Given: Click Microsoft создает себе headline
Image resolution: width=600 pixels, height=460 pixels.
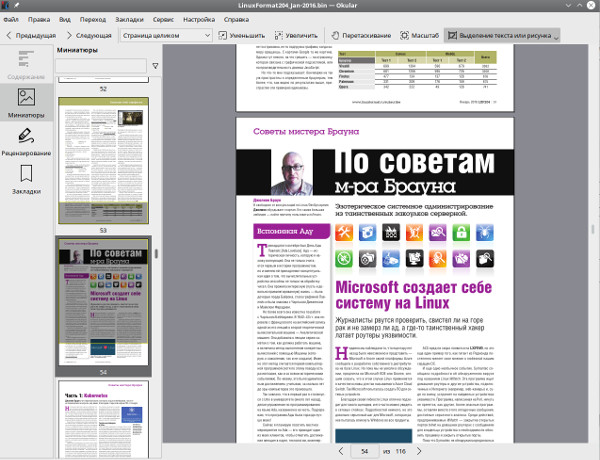Looking at the screenshot, I should click(413, 295).
